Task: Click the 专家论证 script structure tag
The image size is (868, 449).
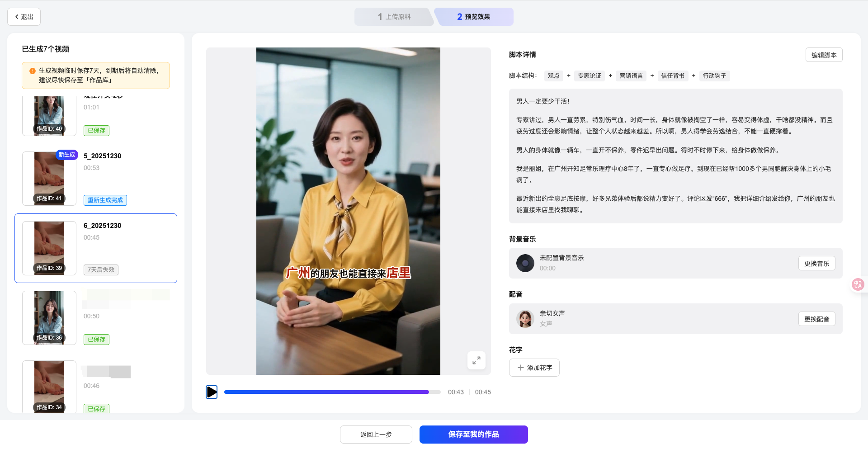Action: [590, 76]
